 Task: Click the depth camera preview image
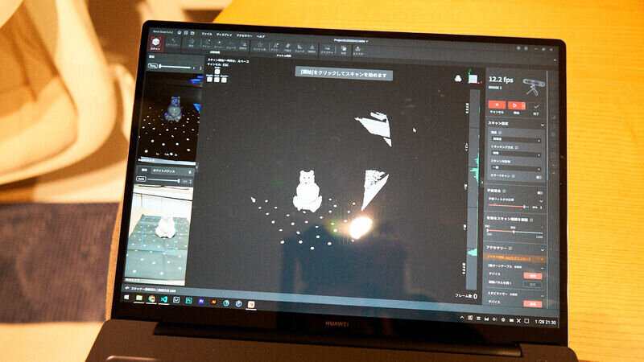tap(171, 117)
